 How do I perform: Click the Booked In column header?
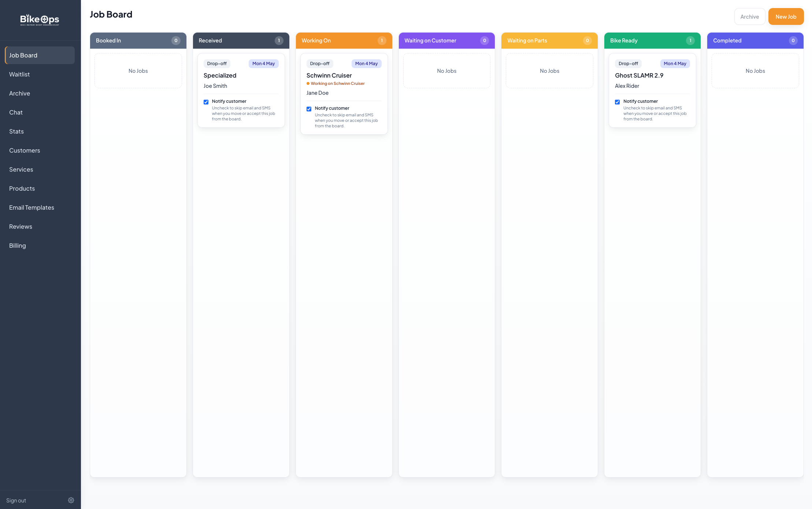(x=138, y=41)
